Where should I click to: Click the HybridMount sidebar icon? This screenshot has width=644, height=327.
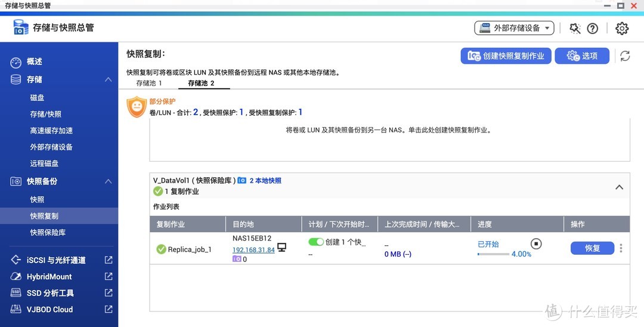click(x=16, y=276)
